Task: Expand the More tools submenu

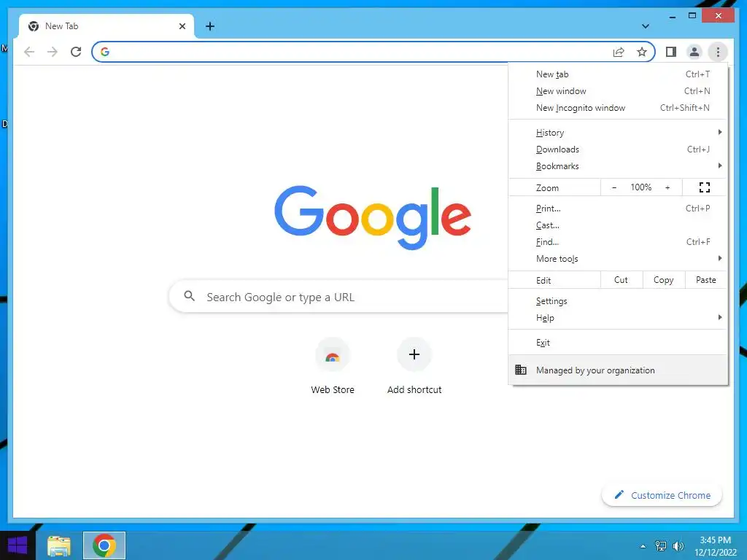Action: 618,259
